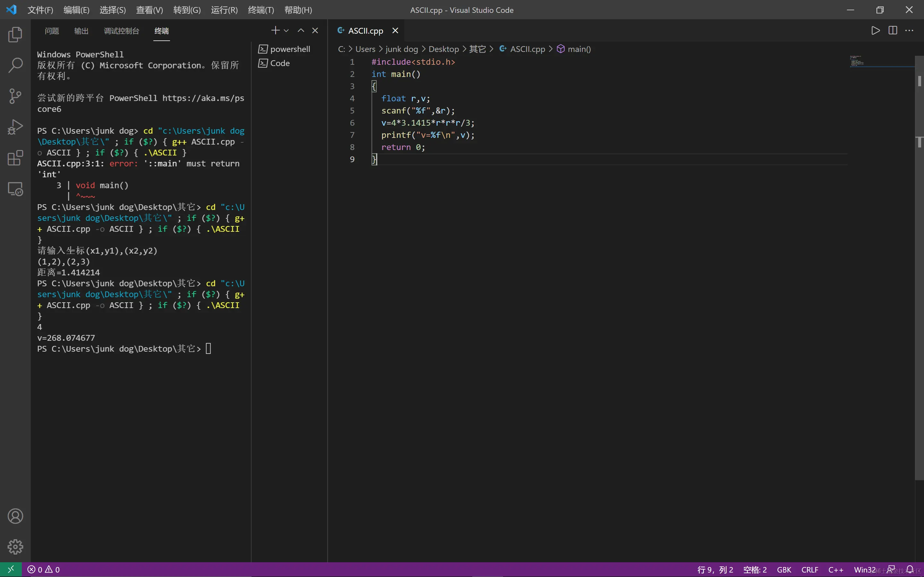Open the Manage settings gear

[15, 547]
